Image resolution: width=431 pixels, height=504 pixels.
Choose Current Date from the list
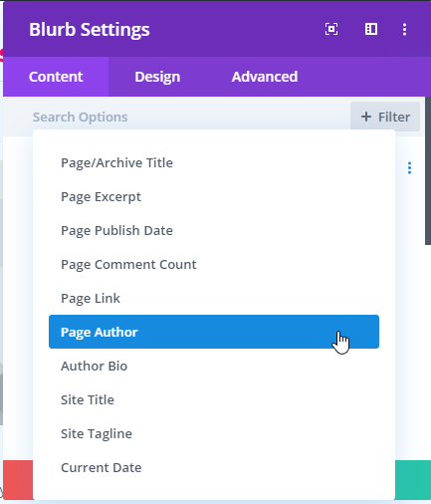[214, 468]
